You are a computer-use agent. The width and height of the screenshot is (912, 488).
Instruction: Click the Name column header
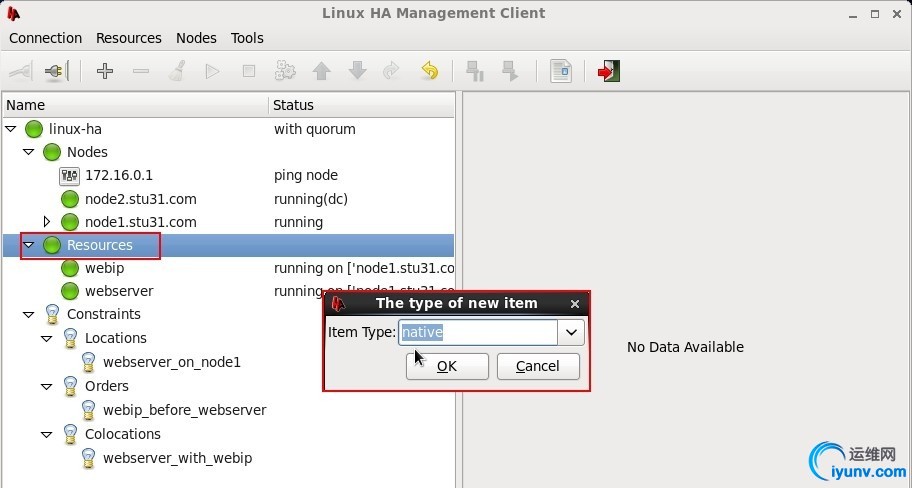point(136,105)
